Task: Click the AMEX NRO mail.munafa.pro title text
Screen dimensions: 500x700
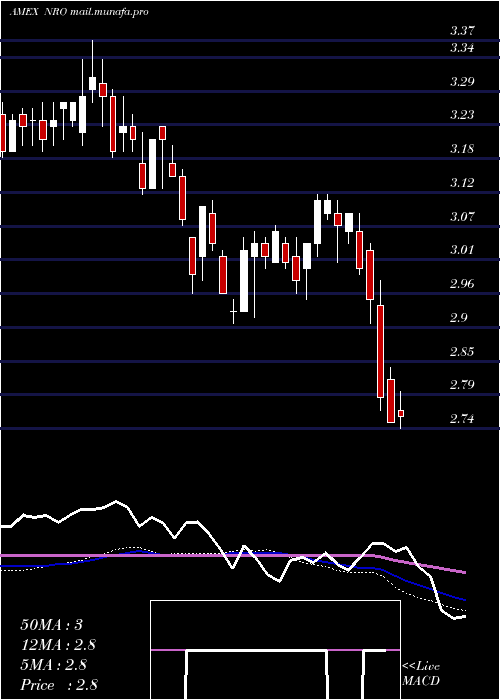Action: 79,12
